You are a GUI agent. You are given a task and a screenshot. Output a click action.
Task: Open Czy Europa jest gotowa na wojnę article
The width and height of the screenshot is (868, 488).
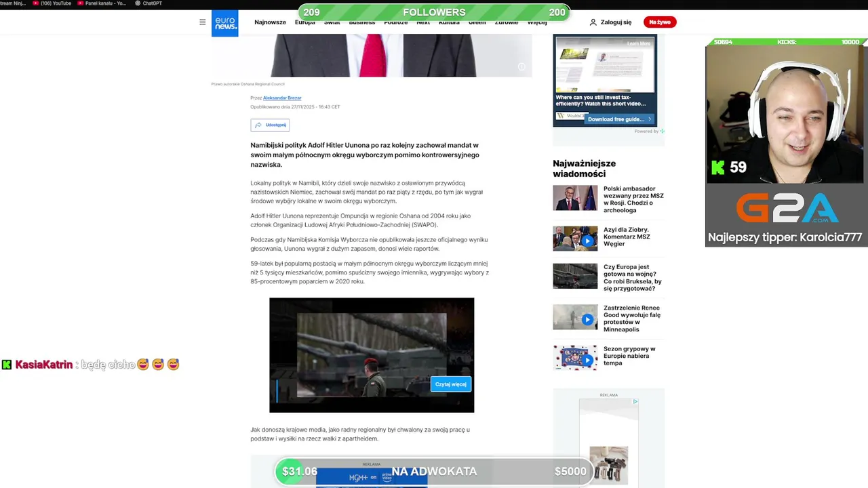coord(633,278)
